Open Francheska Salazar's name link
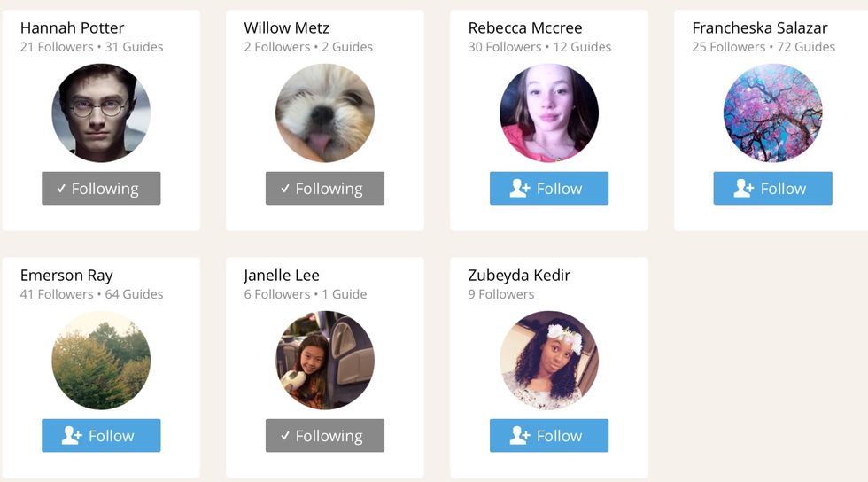The height and width of the screenshot is (482, 868). point(760,27)
